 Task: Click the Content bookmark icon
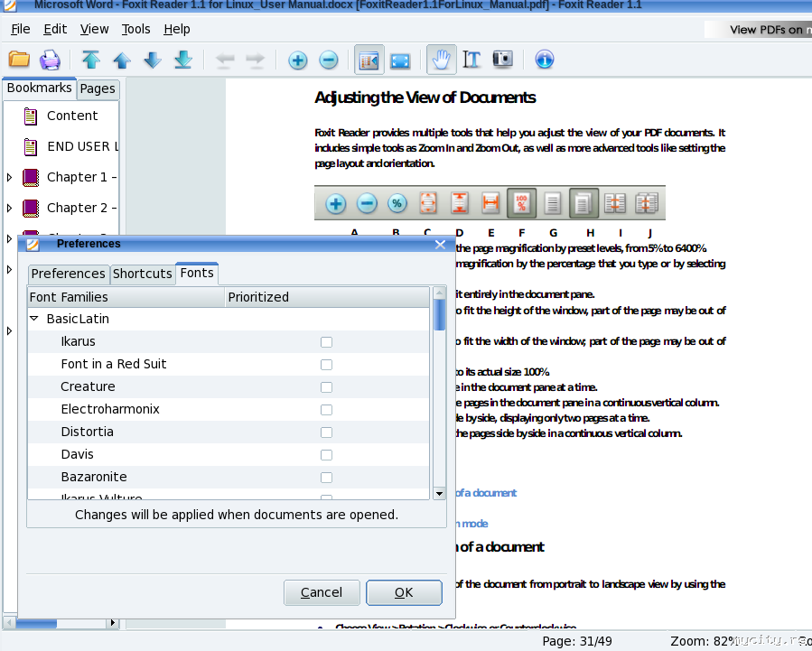point(31,116)
